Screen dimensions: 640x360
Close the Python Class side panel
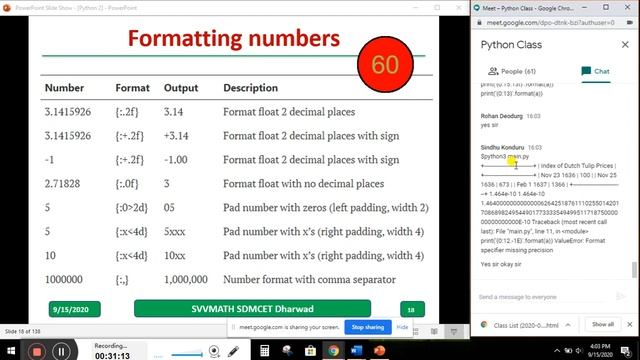click(625, 44)
